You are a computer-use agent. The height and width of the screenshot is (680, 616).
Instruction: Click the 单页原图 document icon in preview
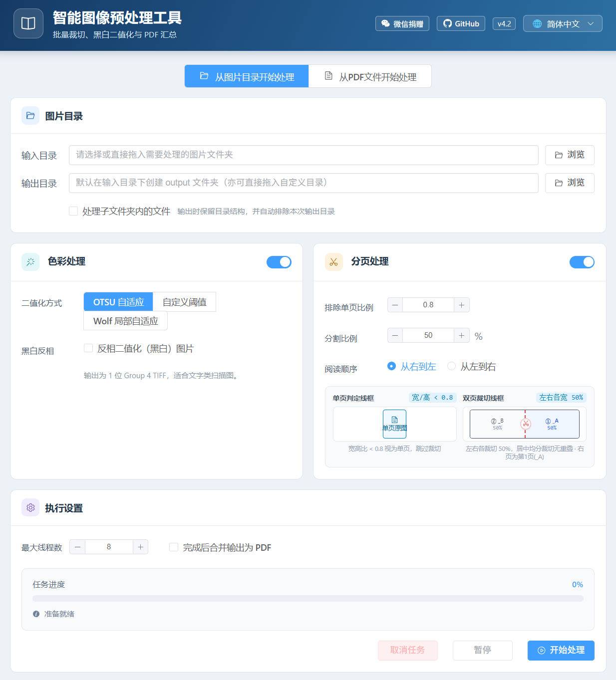(394, 420)
